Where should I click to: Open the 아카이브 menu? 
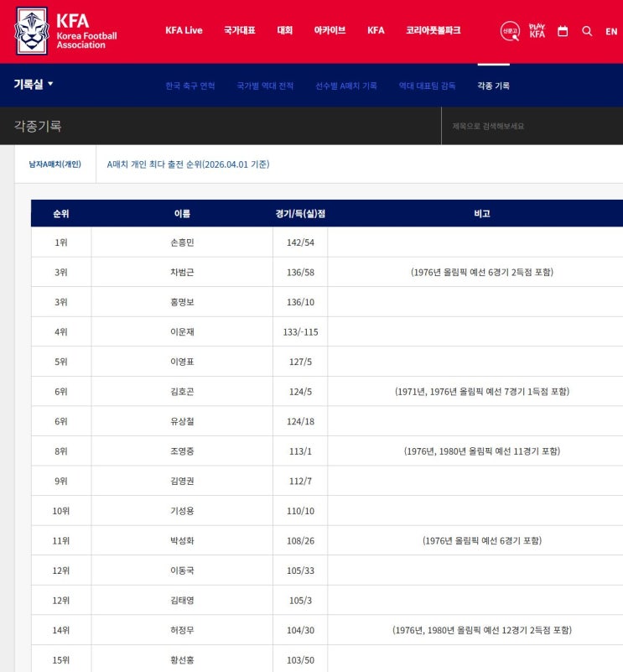(x=330, y=30)
